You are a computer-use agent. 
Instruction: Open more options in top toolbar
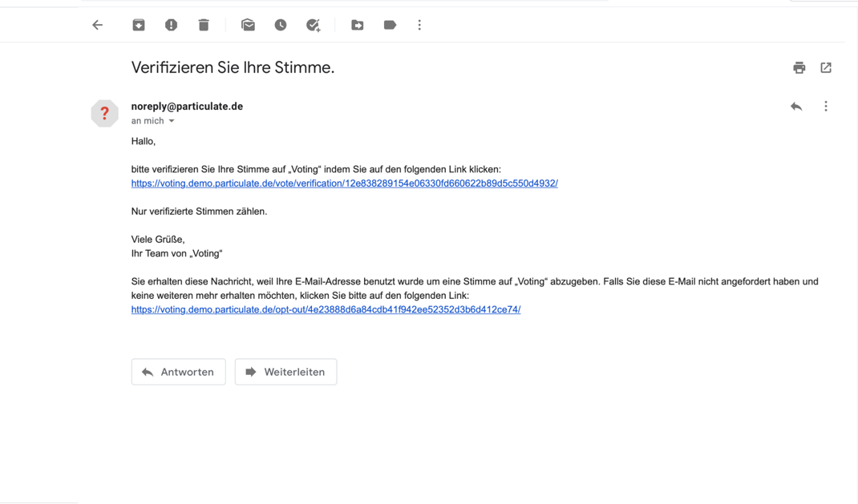coord(419,25)
